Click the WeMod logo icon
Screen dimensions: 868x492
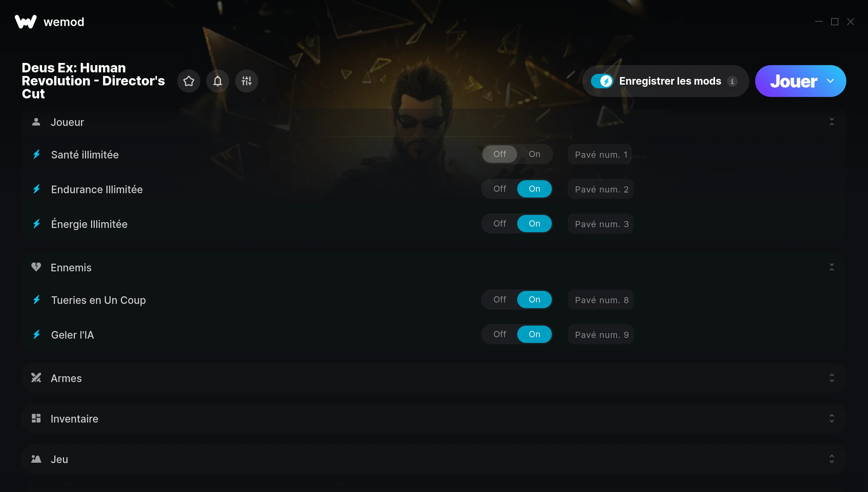pos(26,22)
